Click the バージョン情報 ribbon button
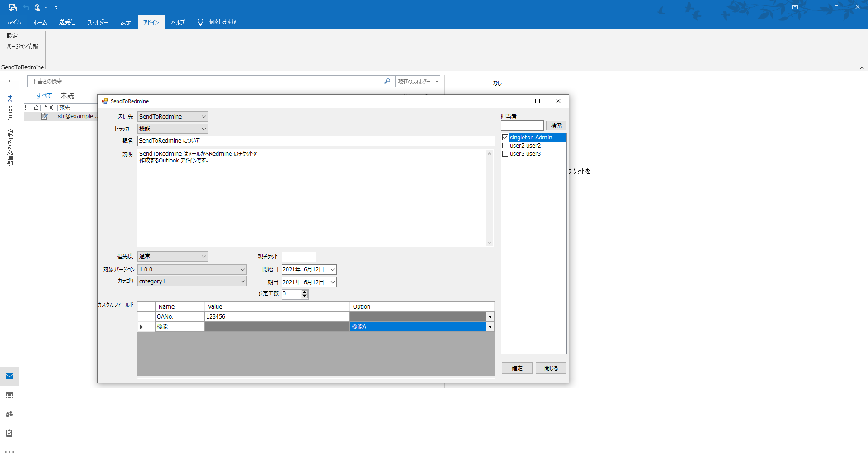 (x=22, y=47)
